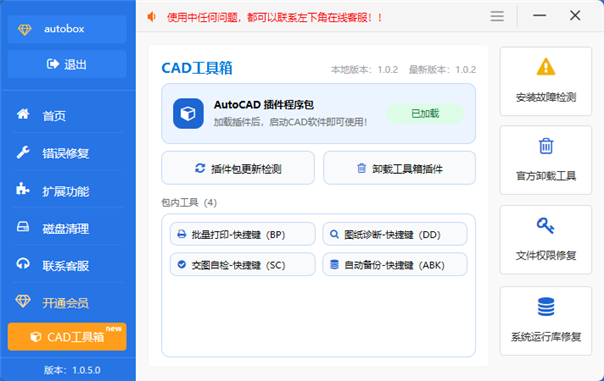
Task: Select 图纸诊断-快捷键 (DD) tool
Action: (x=395, y=234)
